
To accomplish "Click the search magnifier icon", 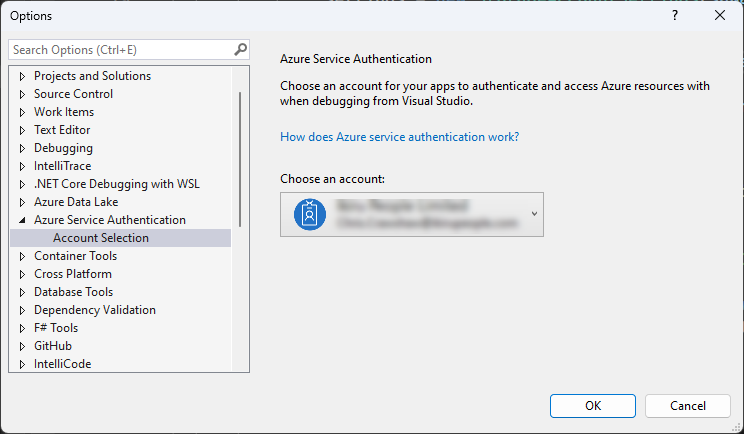I will (241, 49).
